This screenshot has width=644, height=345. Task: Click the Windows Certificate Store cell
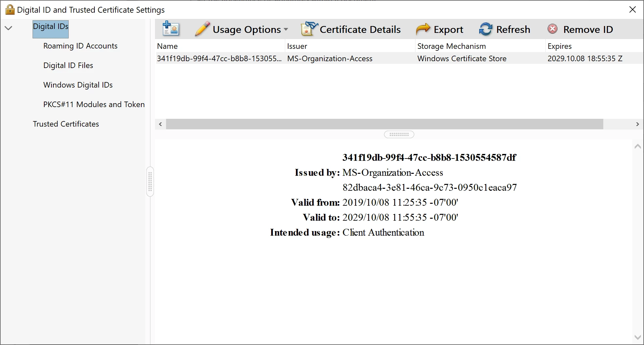462,59
